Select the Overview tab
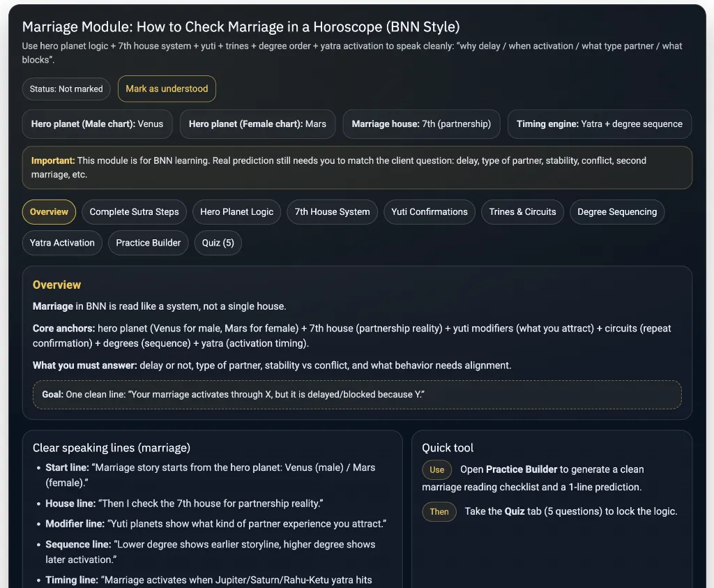This screenshot has width=714, height=588. coord(49,211)
